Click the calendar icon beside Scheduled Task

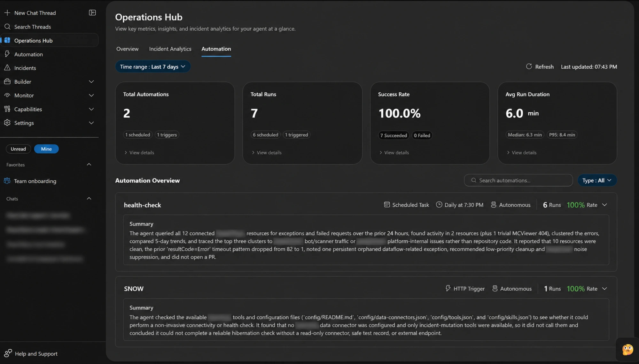pos(387,205)
